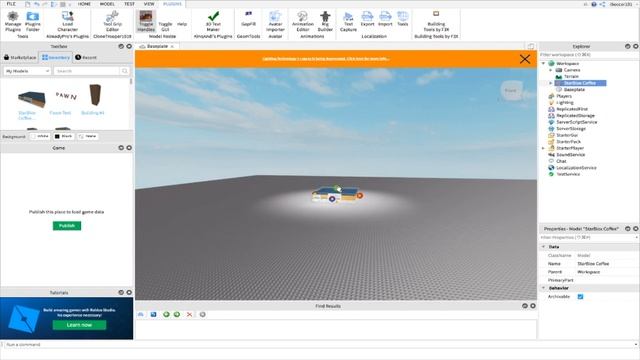Select the Baseplate document tab
The height and width of the screenshot is (360, 640).
[x=157, y=47]
